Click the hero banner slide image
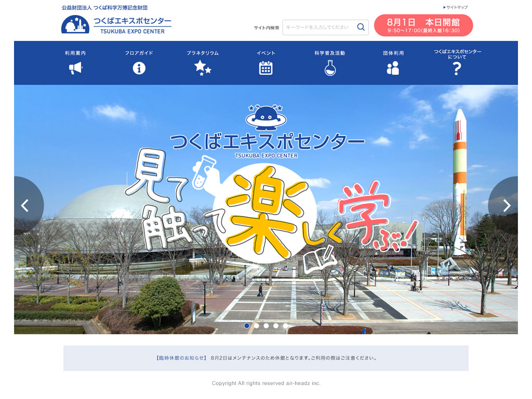532x399 pixels. coord(265,209)
